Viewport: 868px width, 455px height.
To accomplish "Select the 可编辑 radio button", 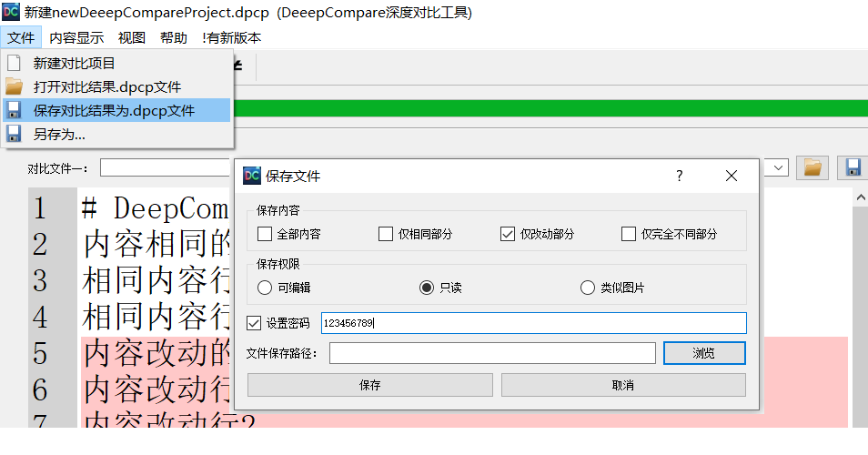I will pos(265,288).
